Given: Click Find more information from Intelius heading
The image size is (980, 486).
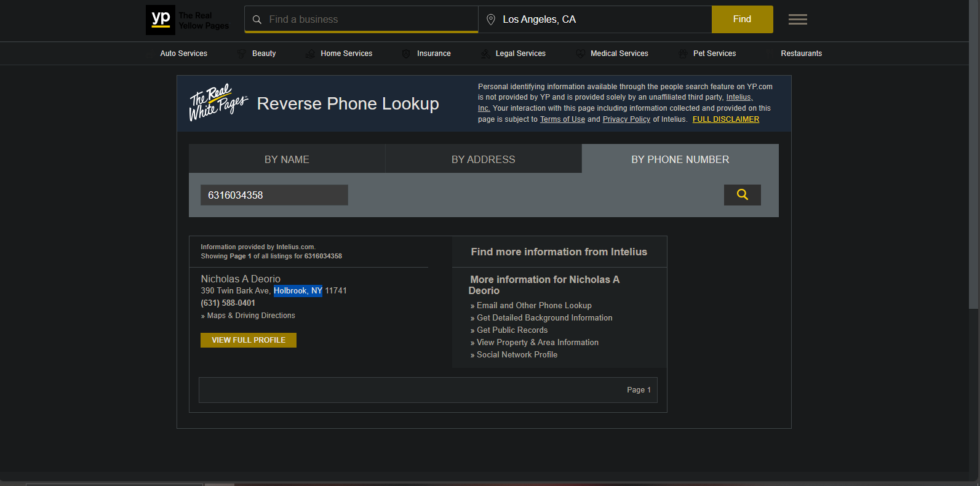Looking at the screenshot, I should click(x=559, y=252).
